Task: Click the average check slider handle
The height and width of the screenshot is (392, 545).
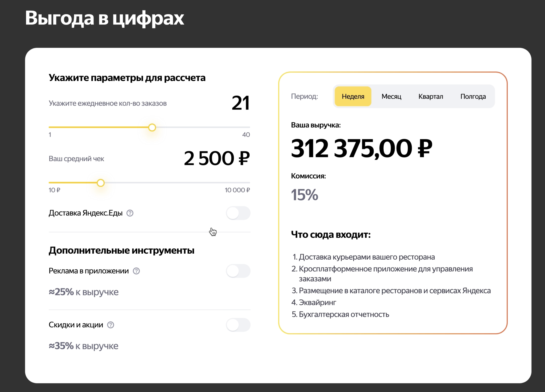Action: (101, 183)
